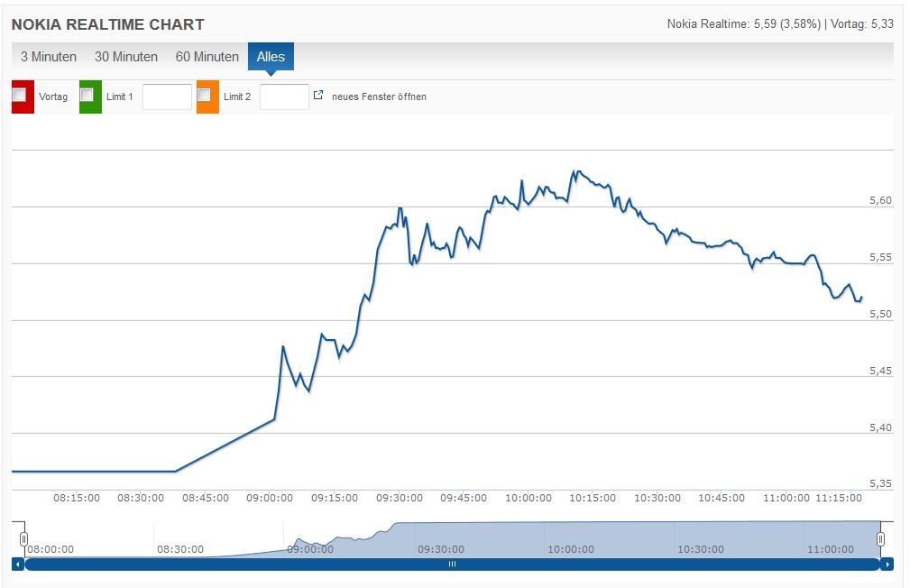Click the 5,45 y-axis label

[880, 371]
